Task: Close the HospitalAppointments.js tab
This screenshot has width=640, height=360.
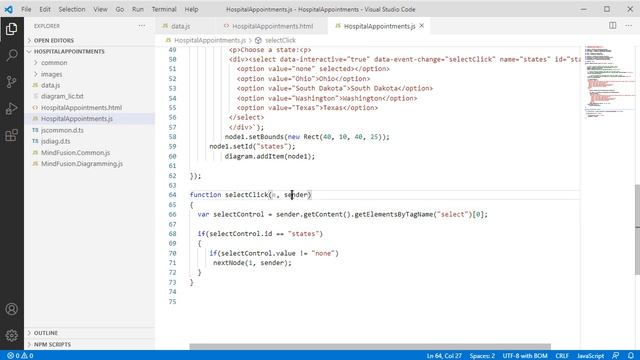Action: click(x=422, y=26)
